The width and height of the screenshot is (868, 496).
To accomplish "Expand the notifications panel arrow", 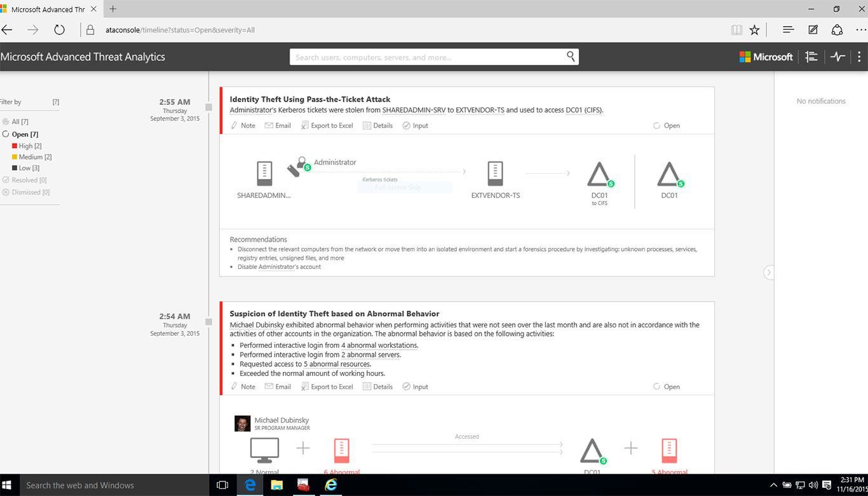I will pos(768,272).
